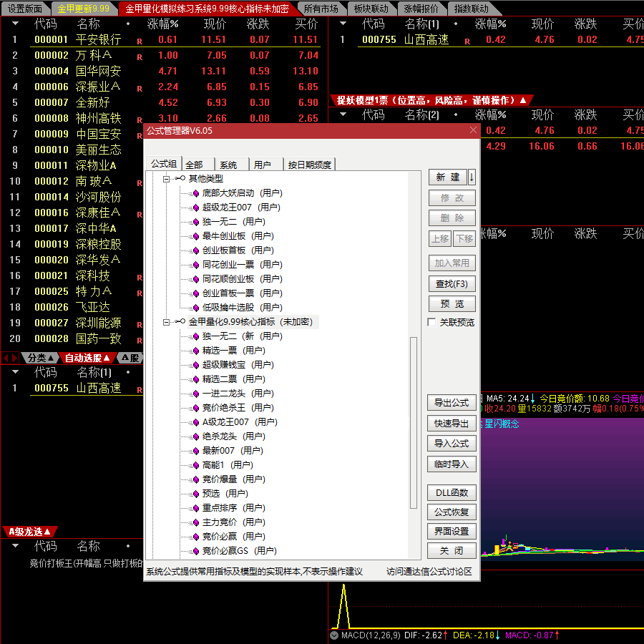Viewport: 644px width, 644px height.
Task: Click the MACD indicator icon in bottom status bar
Action: click(333, 634)
